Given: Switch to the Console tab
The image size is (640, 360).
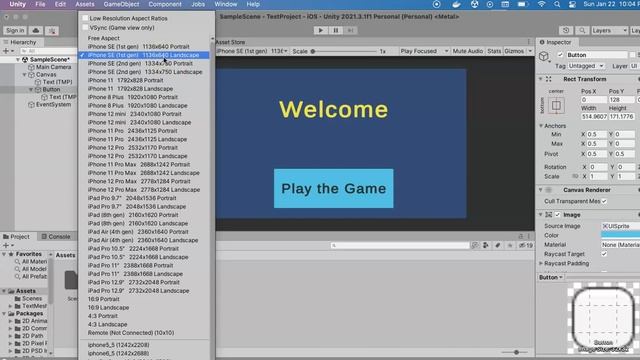Looking at the screenshot, I should point(56,237).
